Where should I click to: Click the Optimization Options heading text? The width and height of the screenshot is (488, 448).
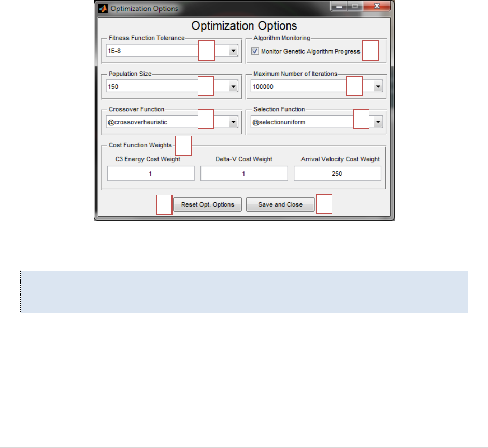pyautogui.click(x=244, y=25)
